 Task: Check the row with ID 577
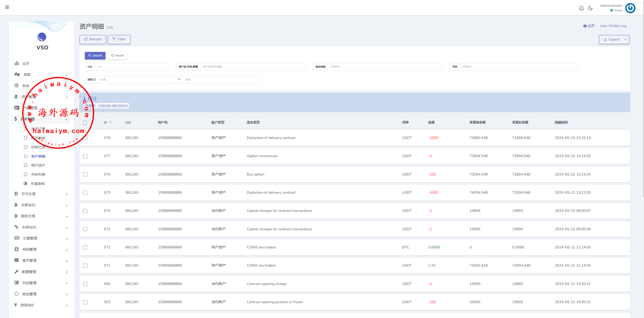tap(85, 156)
